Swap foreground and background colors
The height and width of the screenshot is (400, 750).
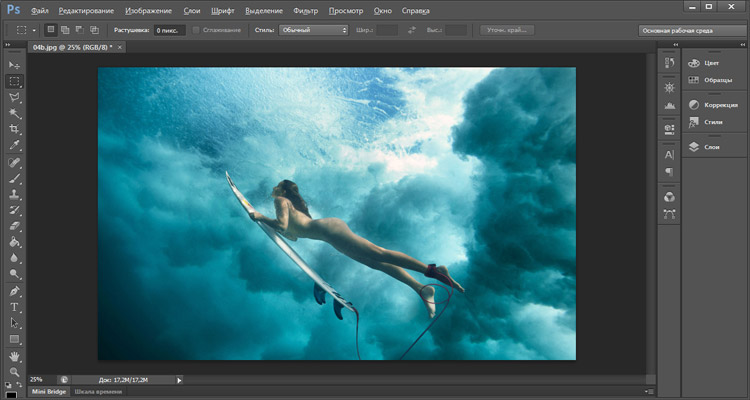[19, 385]
